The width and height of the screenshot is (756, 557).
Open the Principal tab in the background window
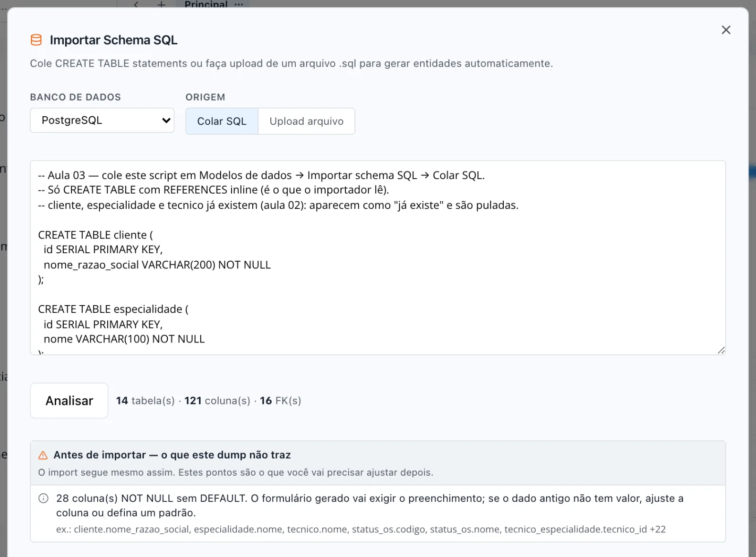(x=206, y=4)
